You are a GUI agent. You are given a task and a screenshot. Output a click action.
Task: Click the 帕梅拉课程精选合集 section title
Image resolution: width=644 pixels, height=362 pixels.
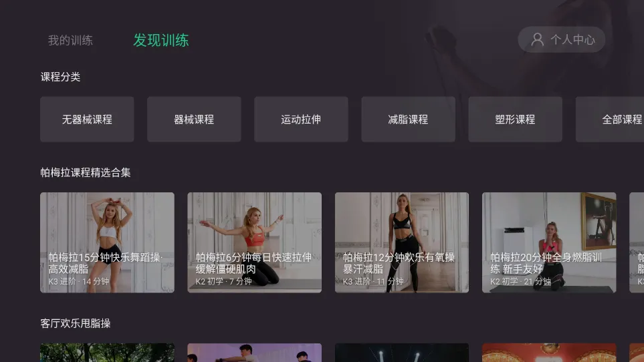coord(86,172)
